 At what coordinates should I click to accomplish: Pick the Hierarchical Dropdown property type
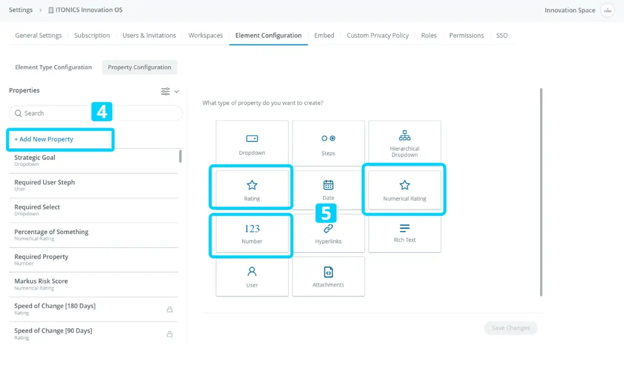click(x=404, y=143)
